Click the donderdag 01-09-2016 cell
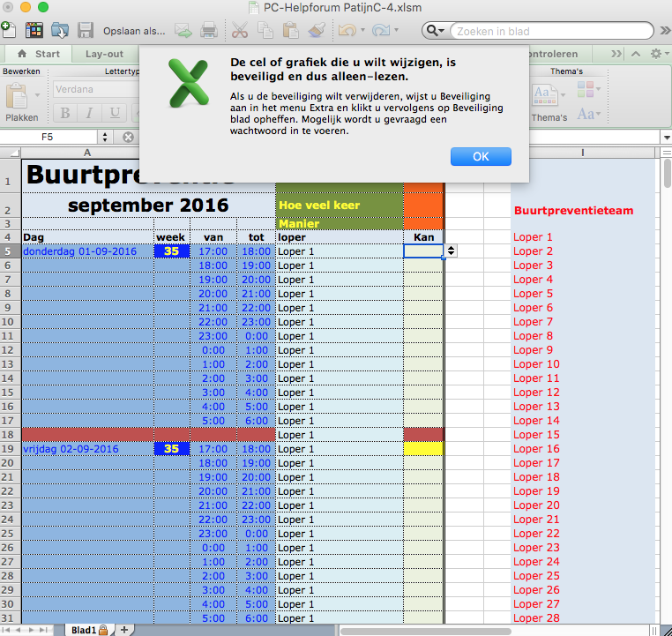Image resolution: width=672 pixels, height=636 pixels. click(87, 251)
